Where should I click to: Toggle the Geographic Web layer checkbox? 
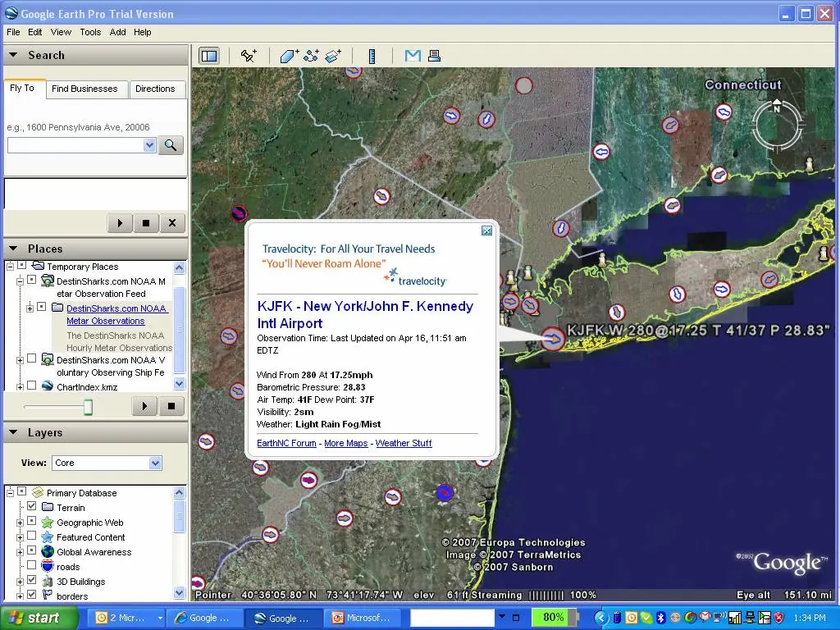32,521
